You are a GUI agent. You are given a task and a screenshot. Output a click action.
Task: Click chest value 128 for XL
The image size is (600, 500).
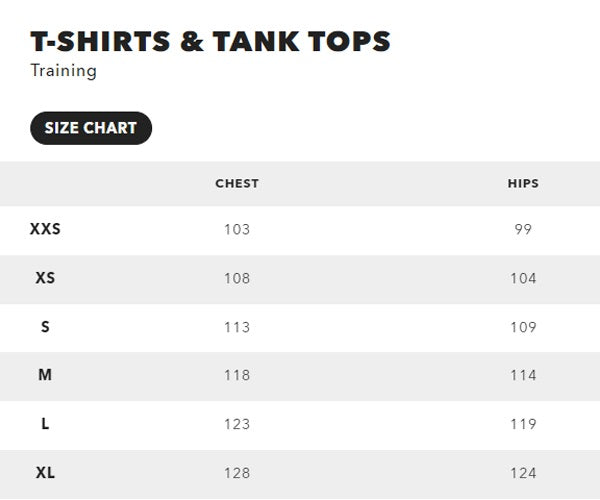point(237,473)
